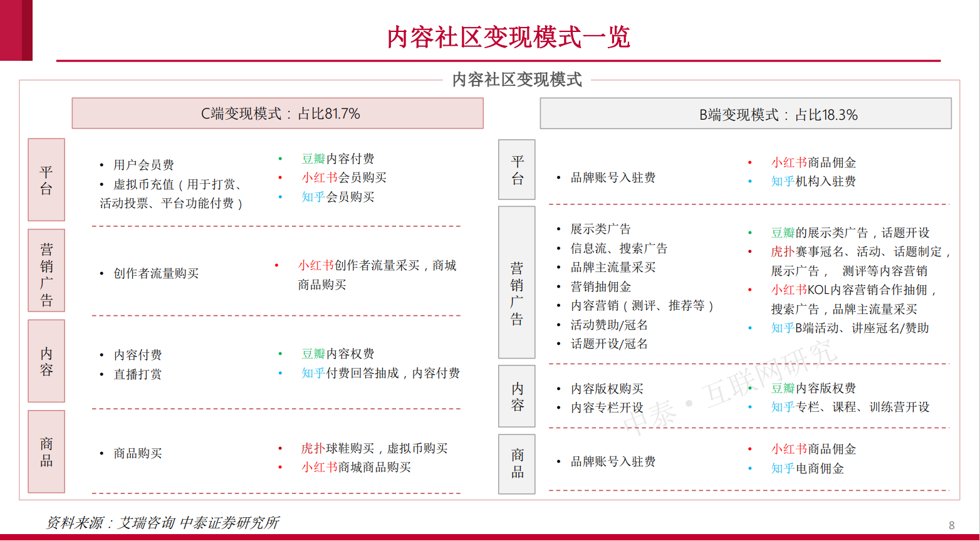Click 小红书KOL内容营销合作抽佣 example
Image resolution: width=980 pixels, height=541 pixels.
coord(855,299)
